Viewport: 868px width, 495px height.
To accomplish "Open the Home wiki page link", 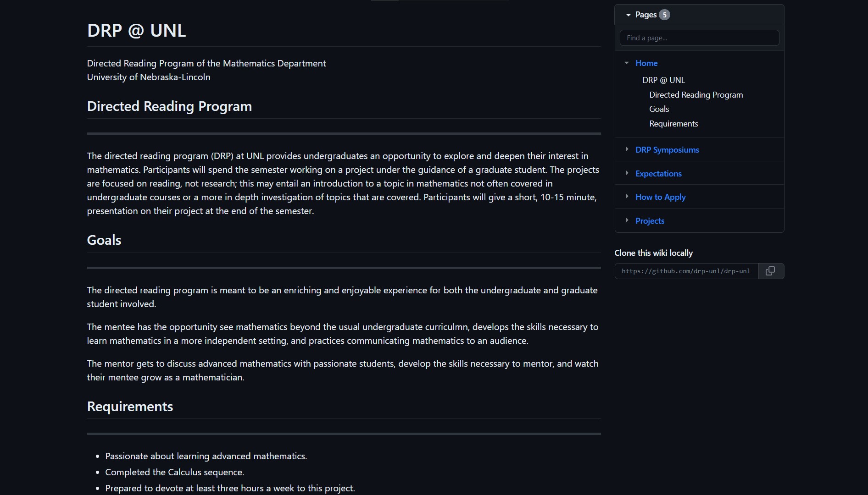I will point(646,63).
